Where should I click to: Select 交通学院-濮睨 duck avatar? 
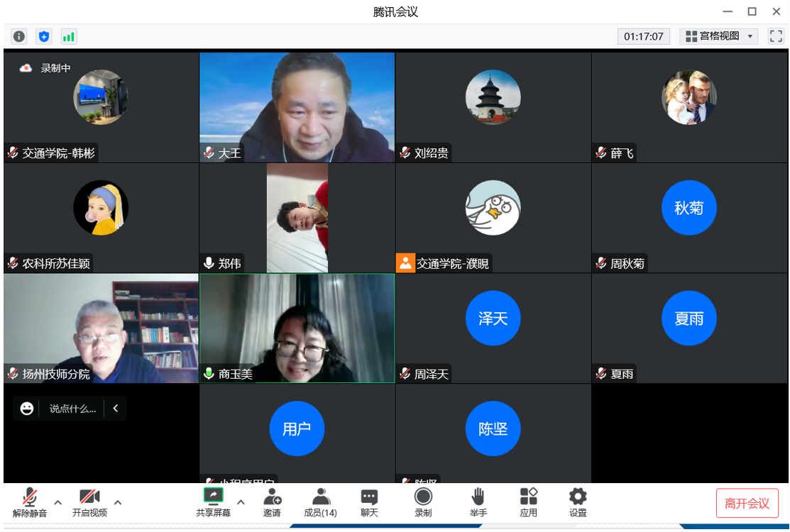493,208
